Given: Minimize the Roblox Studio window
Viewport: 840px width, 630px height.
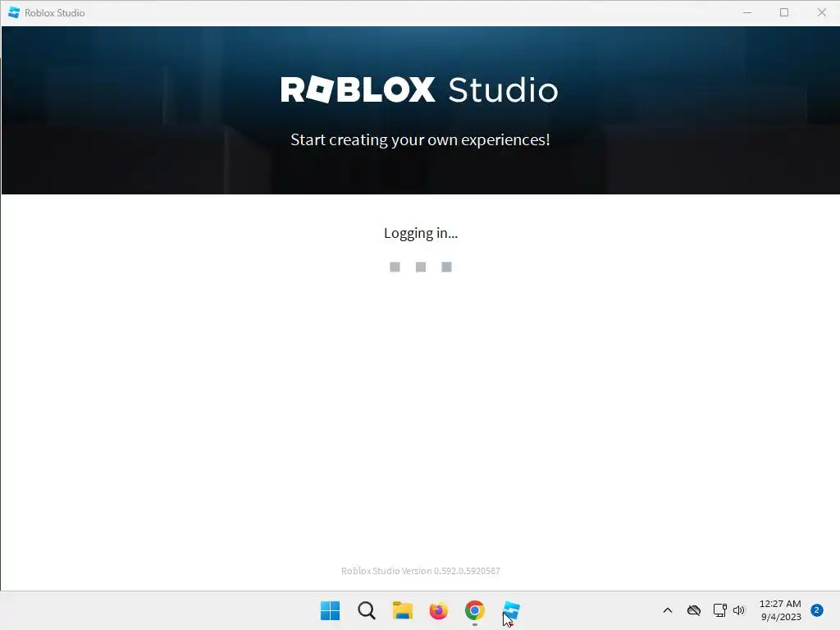Looking at the screenshot, I should click(747, 12).
